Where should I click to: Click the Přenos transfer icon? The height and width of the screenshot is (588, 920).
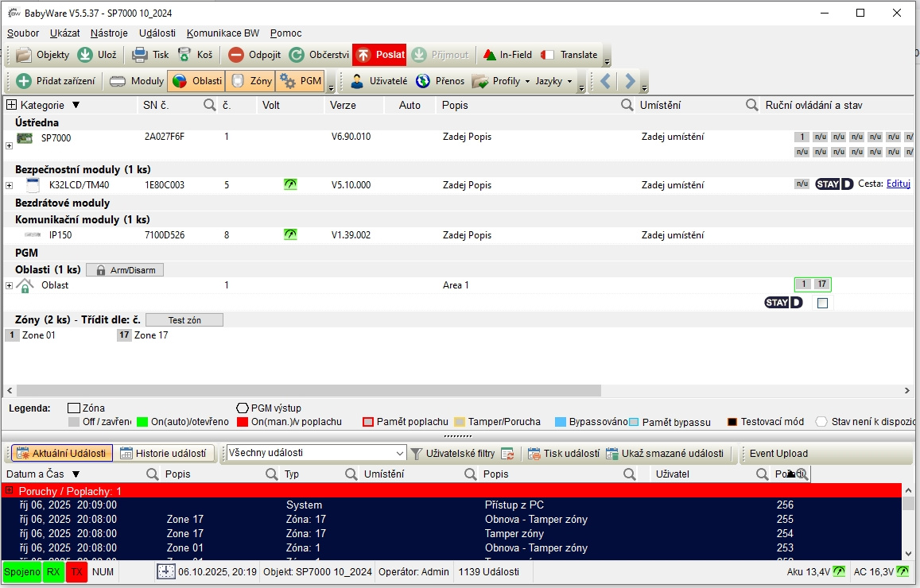[x=423, y=81]
